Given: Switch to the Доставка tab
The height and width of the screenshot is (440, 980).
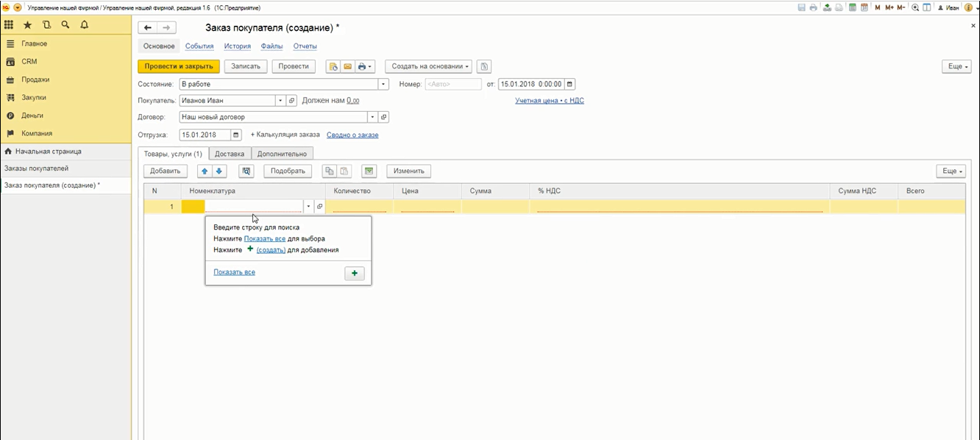Looking at the screenshot, I should coord(230,154).
